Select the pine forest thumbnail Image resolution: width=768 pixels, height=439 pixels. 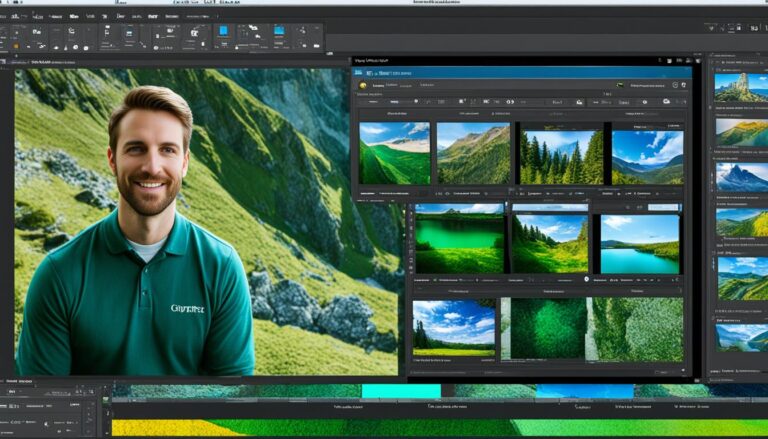562,157
